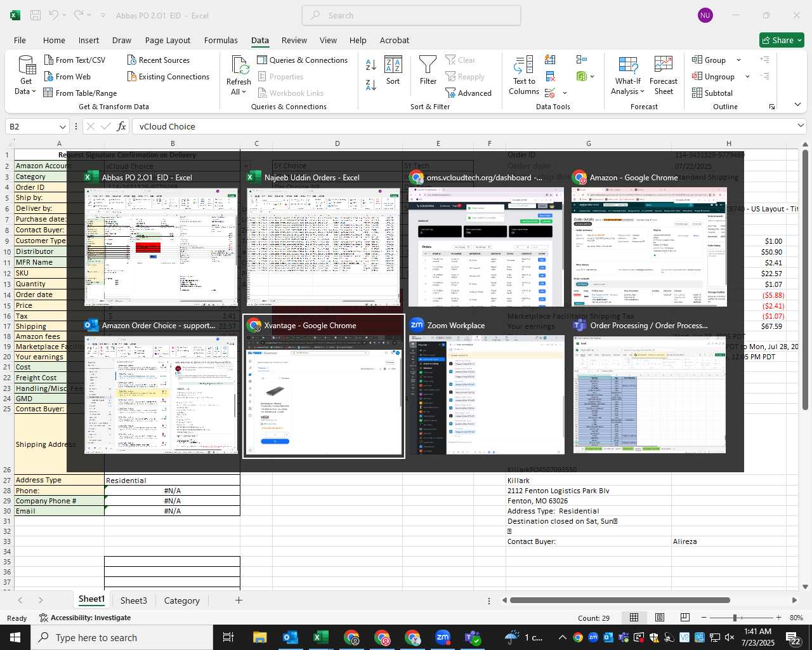
Task: Switch to the Home tab
Action: click(54, 40)
